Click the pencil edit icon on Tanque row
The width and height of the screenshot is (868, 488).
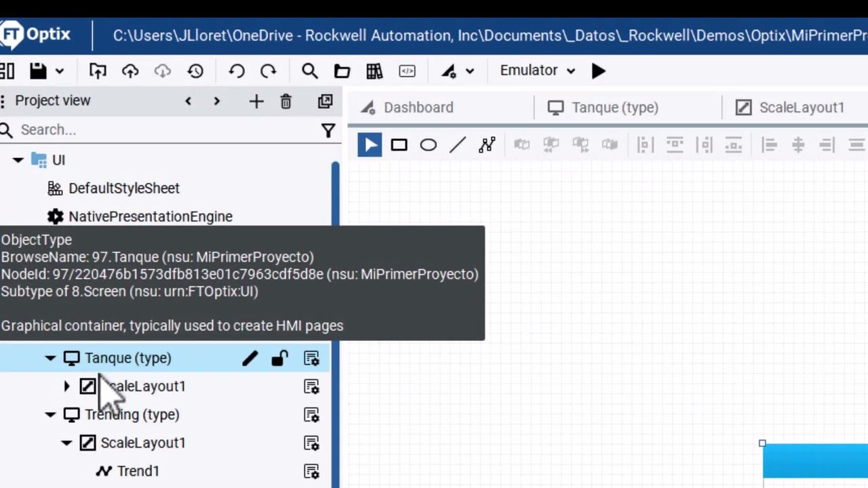click(x=250, y=358)
